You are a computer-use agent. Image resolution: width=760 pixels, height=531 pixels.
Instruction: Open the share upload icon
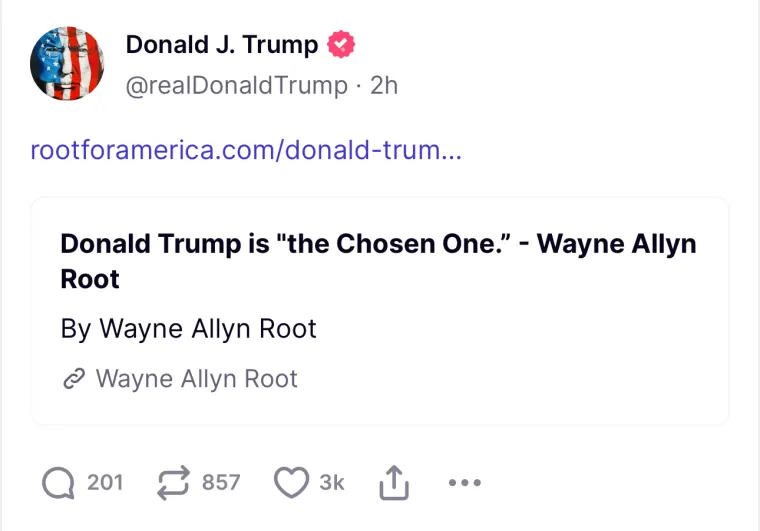[394, 484]
